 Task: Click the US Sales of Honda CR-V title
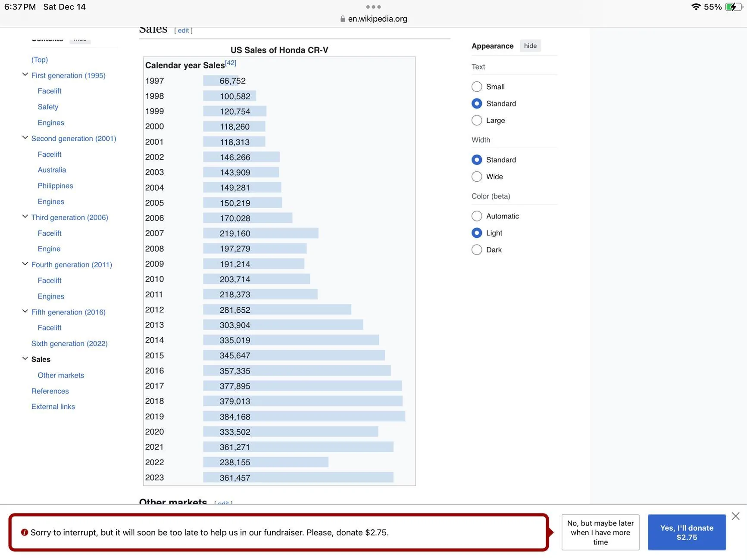(x=279, y=50)
